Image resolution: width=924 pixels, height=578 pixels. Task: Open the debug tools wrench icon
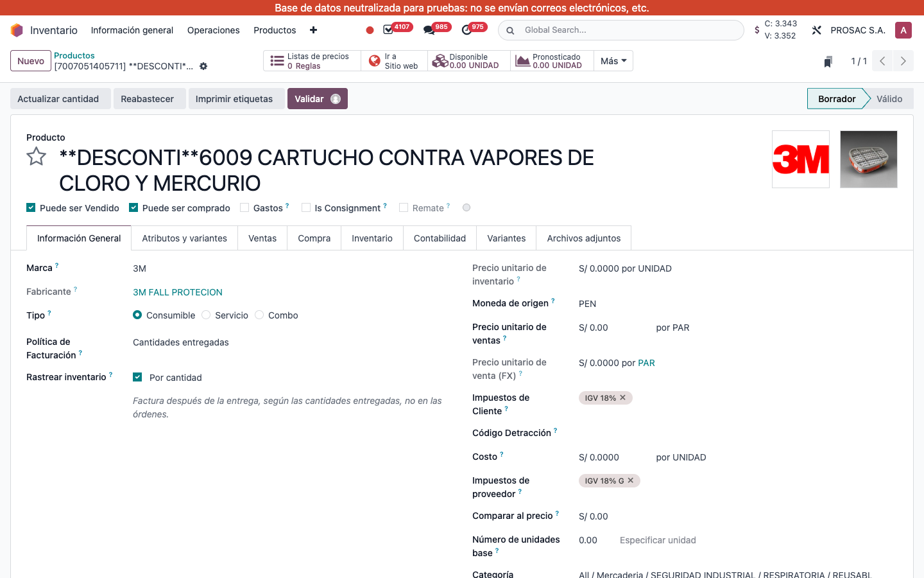pos(816,30)
